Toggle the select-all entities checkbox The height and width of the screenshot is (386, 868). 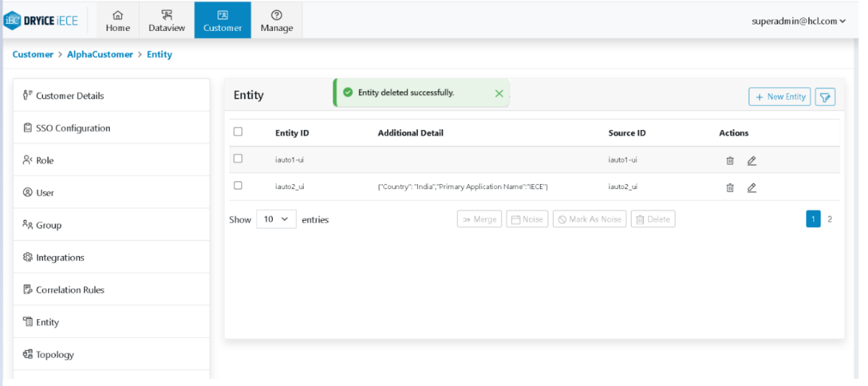pos(238,132)
